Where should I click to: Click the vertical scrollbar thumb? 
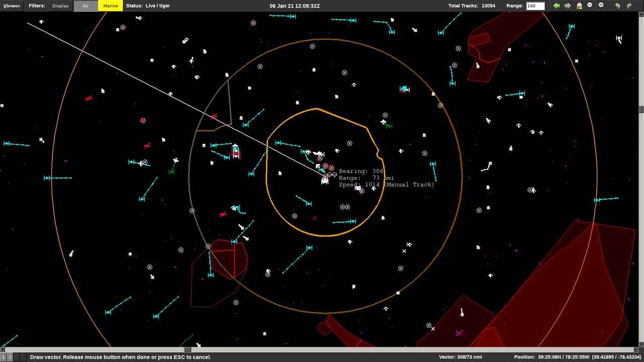(x=641, y=110)
